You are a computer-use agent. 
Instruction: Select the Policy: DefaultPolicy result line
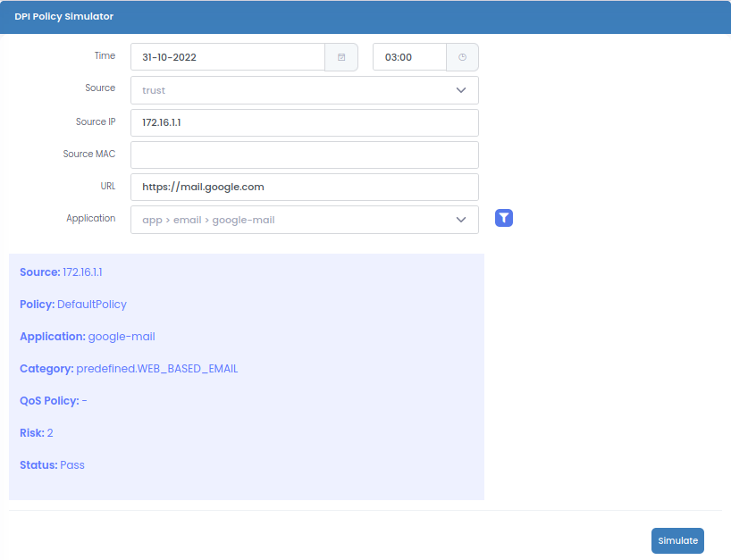73,305
